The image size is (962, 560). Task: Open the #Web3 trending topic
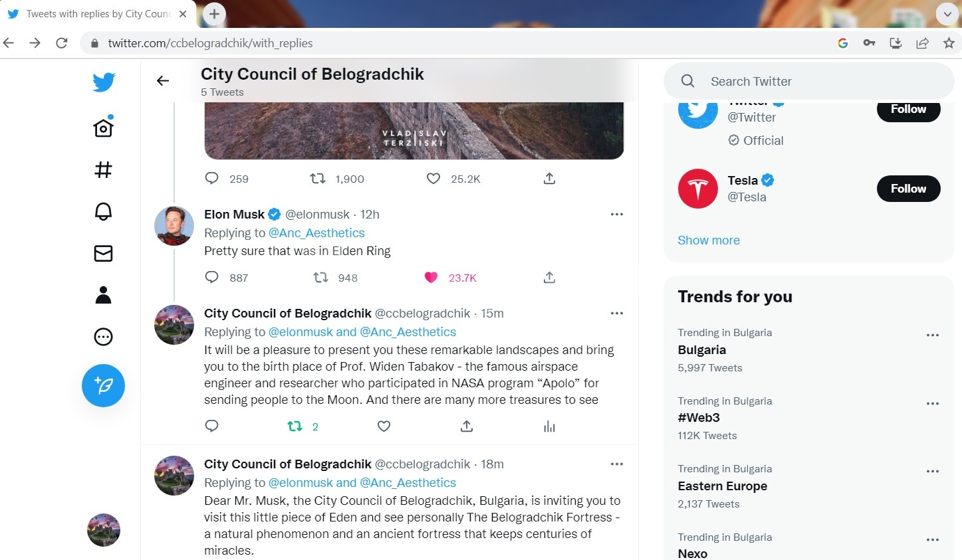tap(699, 418)
